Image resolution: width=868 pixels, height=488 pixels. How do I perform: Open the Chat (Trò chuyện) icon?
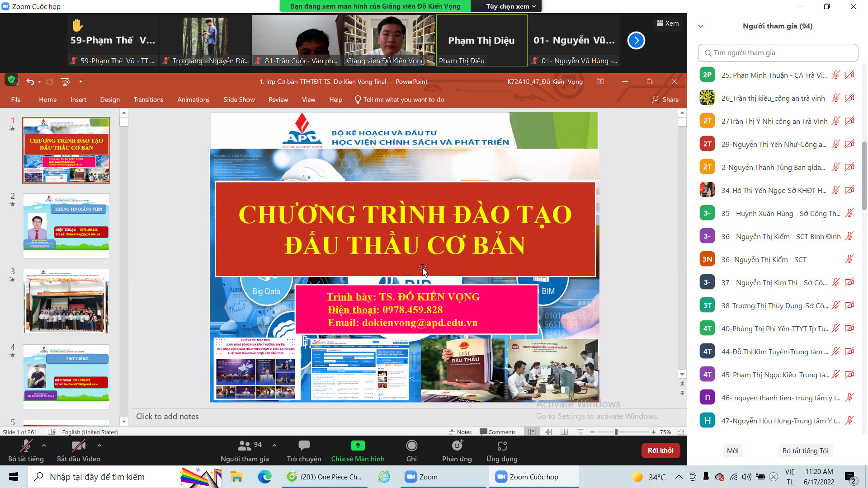(304, 446)
